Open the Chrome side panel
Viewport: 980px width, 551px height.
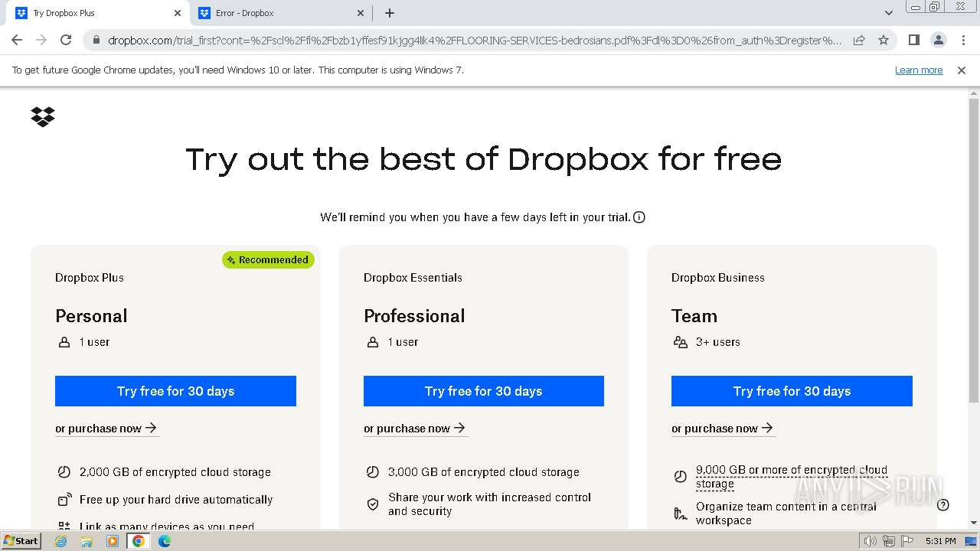point(913,40)
